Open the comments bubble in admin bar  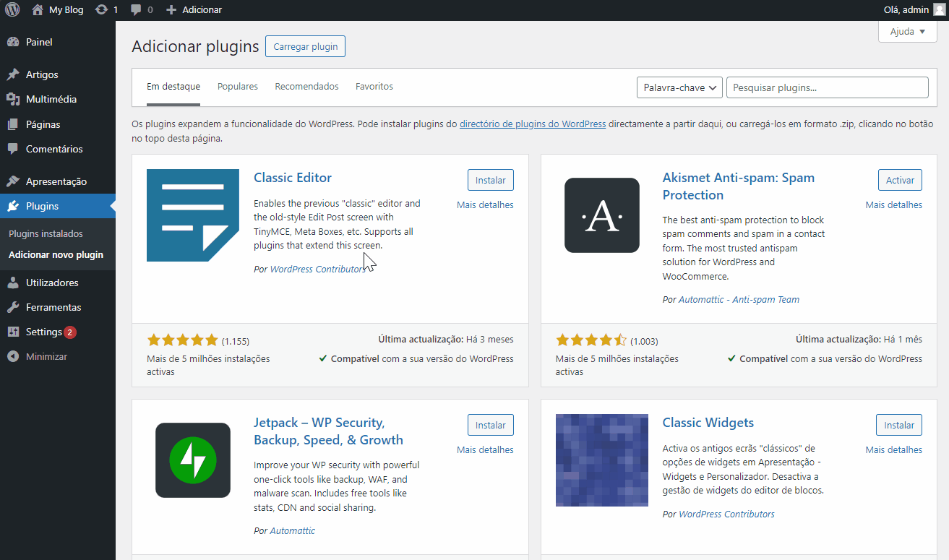(x=136, y=10)
